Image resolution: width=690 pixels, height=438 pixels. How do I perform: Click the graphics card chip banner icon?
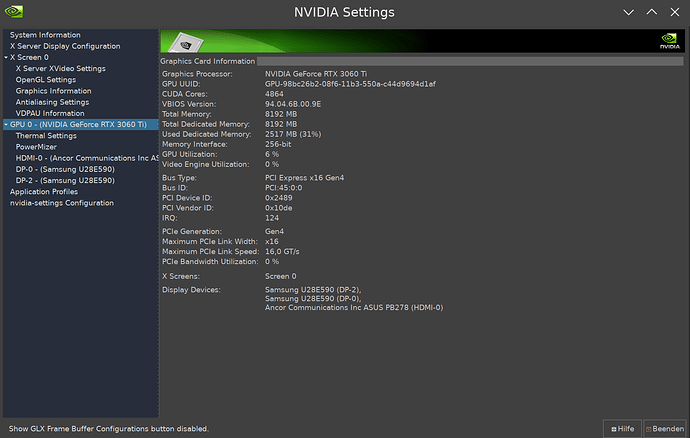tap(186, 43)
